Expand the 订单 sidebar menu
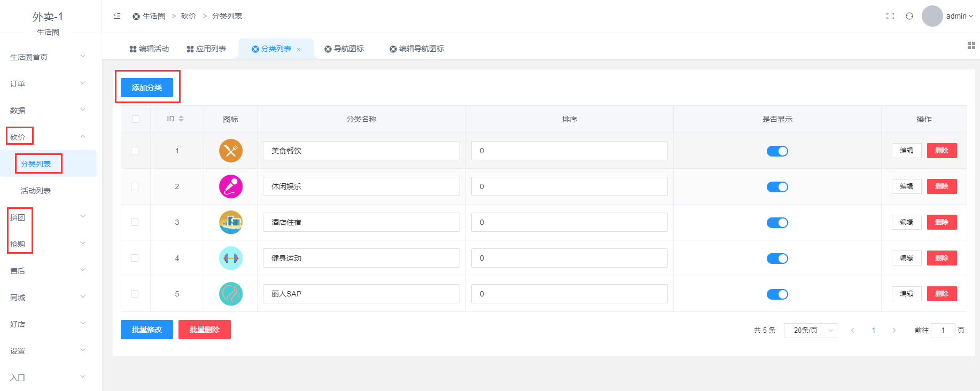The height and width of the screenshot is (391, 980). [48, 83]
